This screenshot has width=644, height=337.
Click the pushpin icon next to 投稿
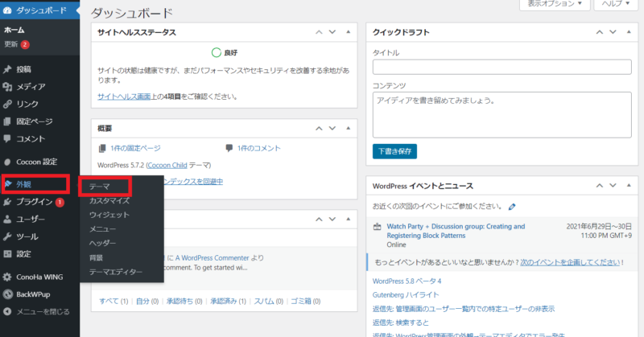pyautogui.click(x=7, y=69)
